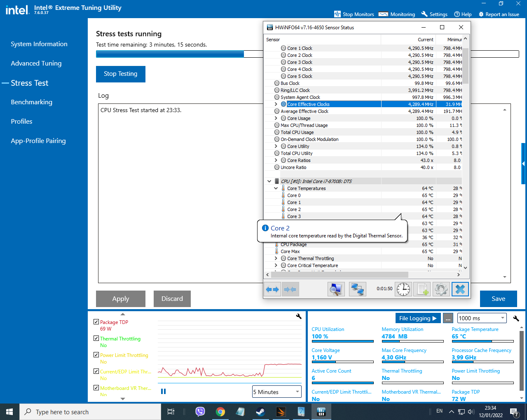Expand columns arrows button in HWiNFO toolbar
Viewport: 527px width, 420px height.
click(272, 289)
